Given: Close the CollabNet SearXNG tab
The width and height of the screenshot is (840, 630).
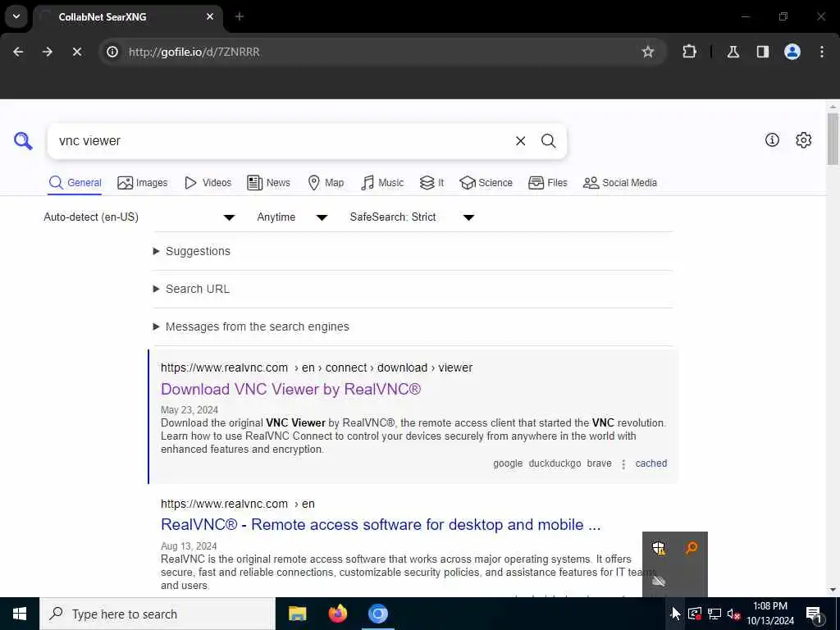Looking at the screenshot, I should coord(209,16).
